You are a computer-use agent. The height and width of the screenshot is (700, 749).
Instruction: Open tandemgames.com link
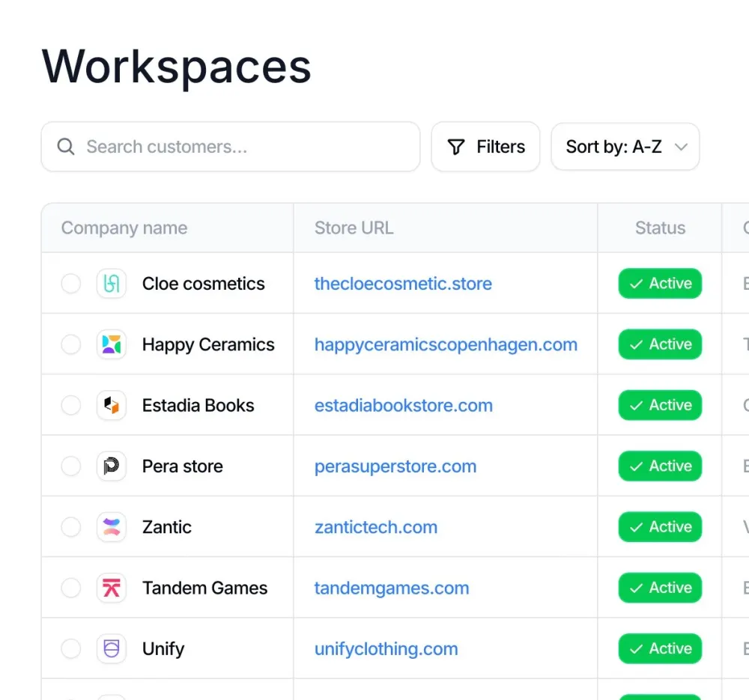pos(392,588)
